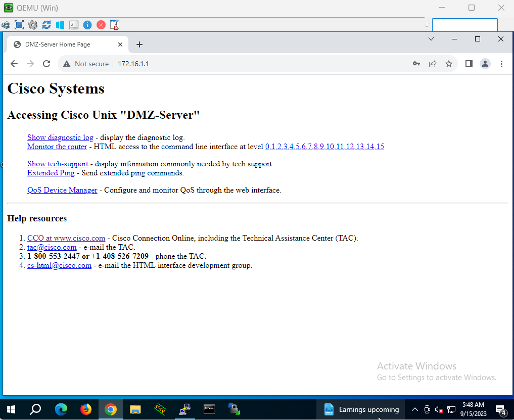Click the address bar showing 172.16.1.1
Screen dimensions: 514x420
(x=253, y=64)
